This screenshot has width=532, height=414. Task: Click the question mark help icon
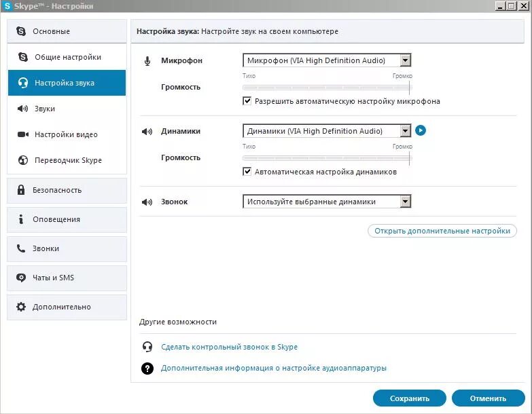[147, 369]
